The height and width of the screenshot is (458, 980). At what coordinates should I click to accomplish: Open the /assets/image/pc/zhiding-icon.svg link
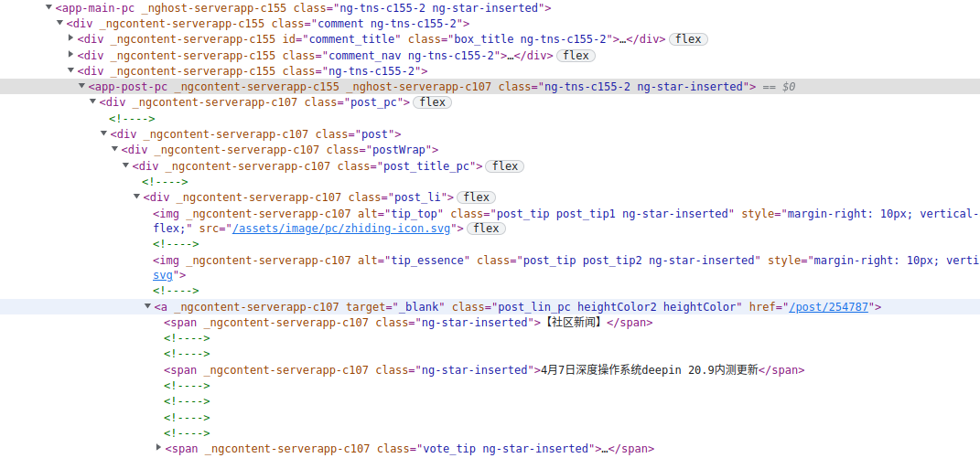click(x=341, y=229)
